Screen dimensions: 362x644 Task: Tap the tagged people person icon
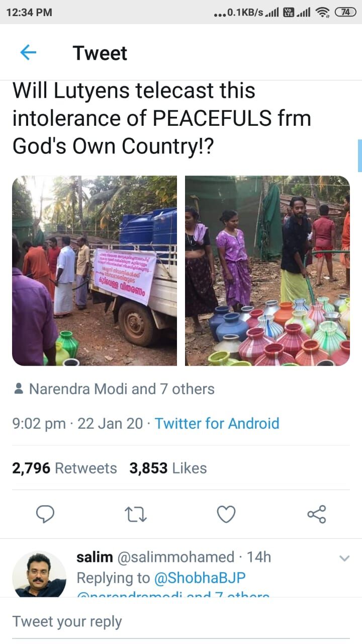(x=19, y=389)
